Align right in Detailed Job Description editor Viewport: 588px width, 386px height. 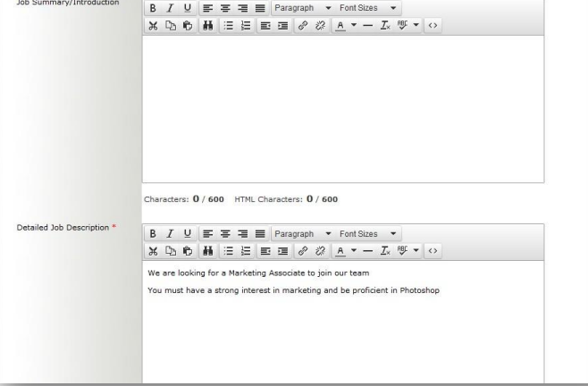pyautogui.click(x=243, y=234)
